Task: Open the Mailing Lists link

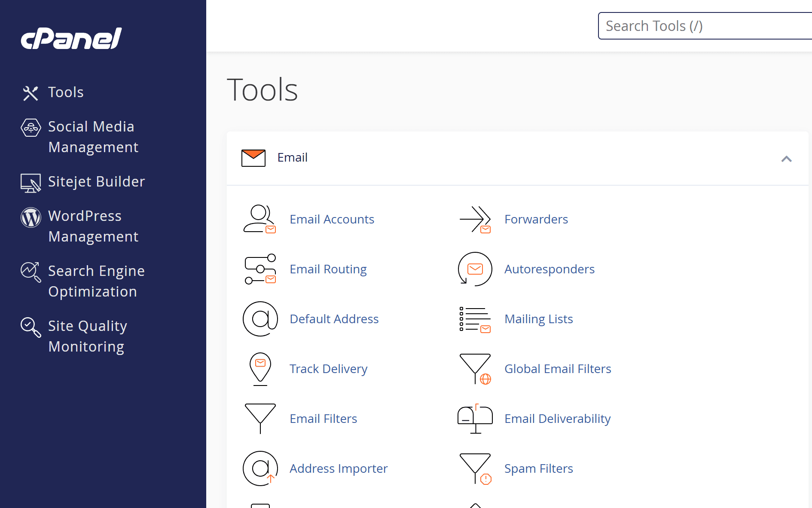Action: coord(539,319)
